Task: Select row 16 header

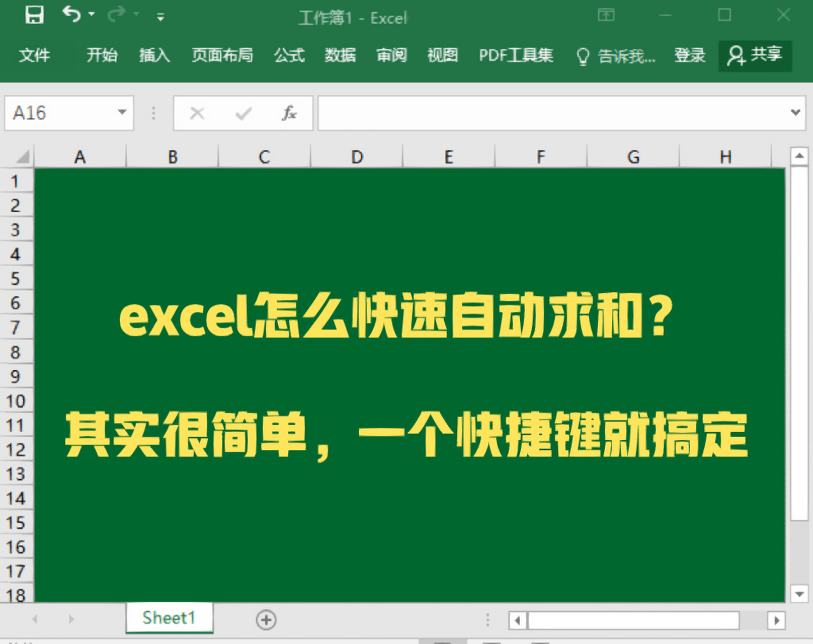Action: pyautogui.click(x=16, y=547)
